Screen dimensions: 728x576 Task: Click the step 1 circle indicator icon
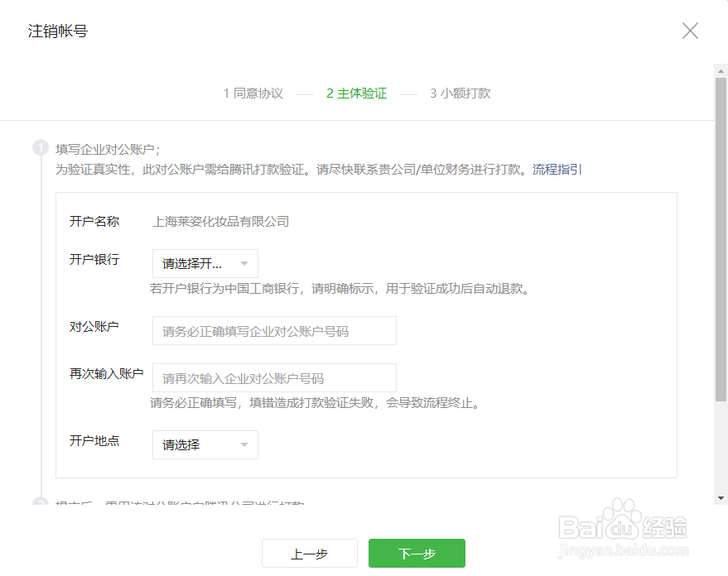(x=40, y=146)
